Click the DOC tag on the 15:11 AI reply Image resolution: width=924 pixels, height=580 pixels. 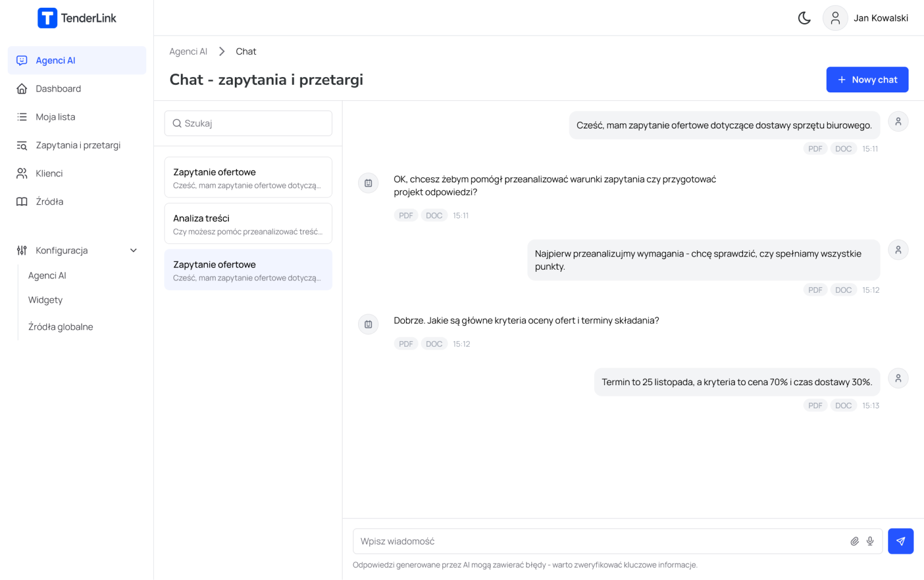(434, 216)
